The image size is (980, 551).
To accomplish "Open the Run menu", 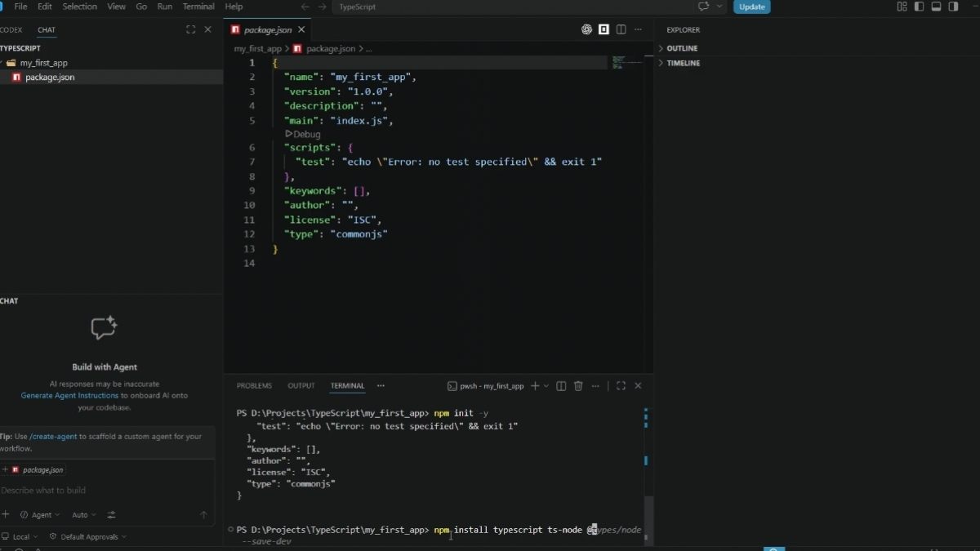I will tap(165, 7).
